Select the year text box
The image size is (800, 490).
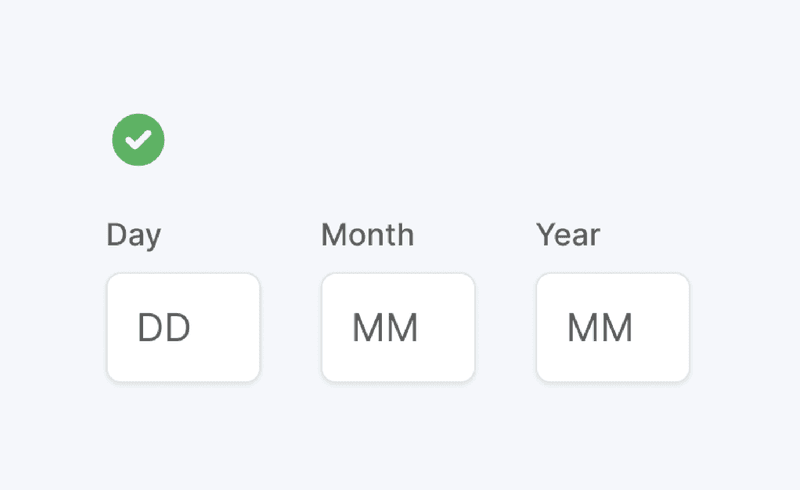(613, 327)
